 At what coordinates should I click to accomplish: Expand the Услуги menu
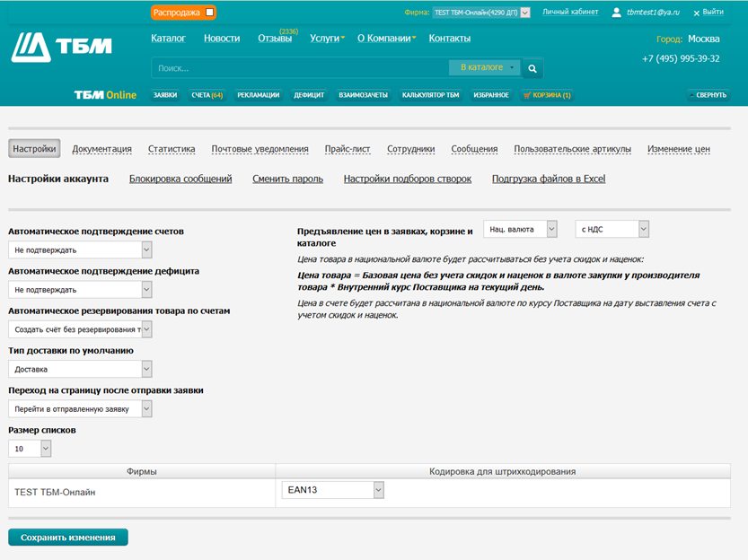point(327,38)
